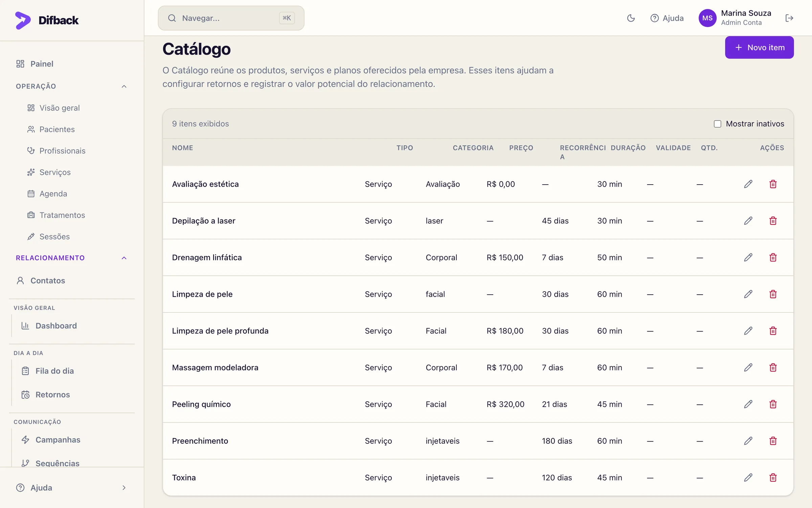Open the MS user avatar
This screenshot has height=508, width=812.
coord(707,18)
